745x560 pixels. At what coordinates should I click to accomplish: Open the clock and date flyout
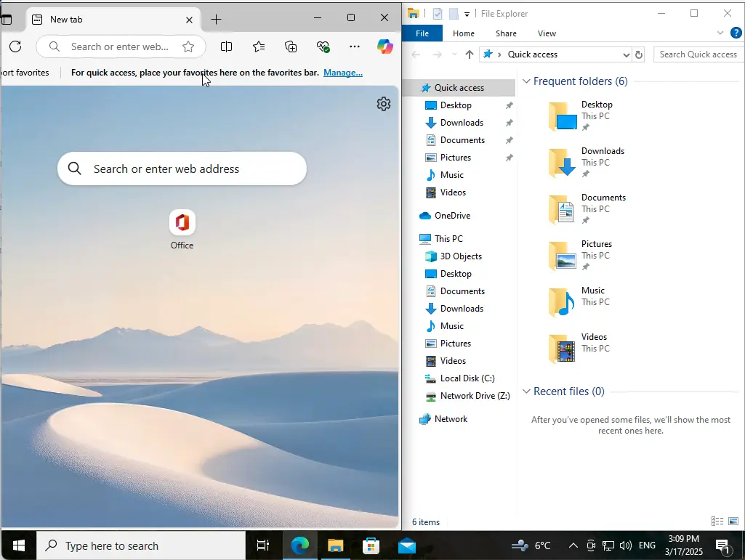[x=684, y=545]
